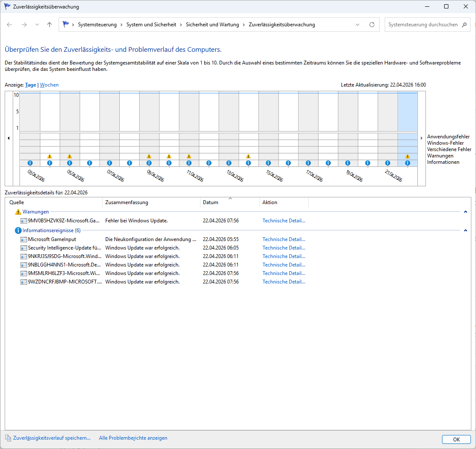Go back with the back arrow
Screen dimensions: 476x449
pyautogui.click(x=9, y=25)
